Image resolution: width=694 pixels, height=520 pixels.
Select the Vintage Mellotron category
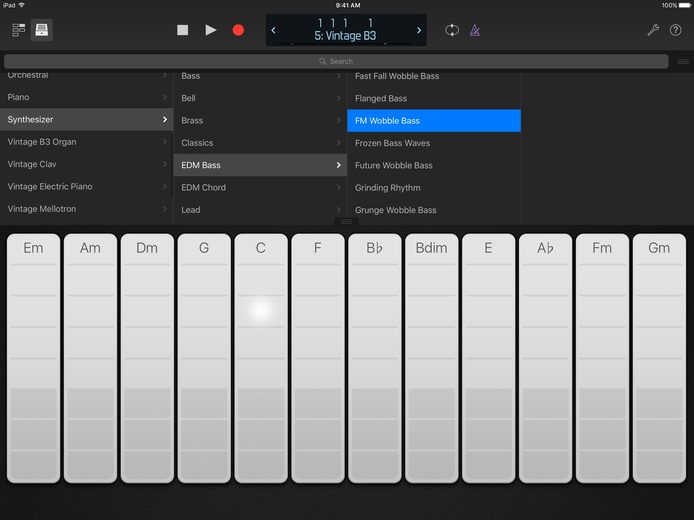(86, 209)
